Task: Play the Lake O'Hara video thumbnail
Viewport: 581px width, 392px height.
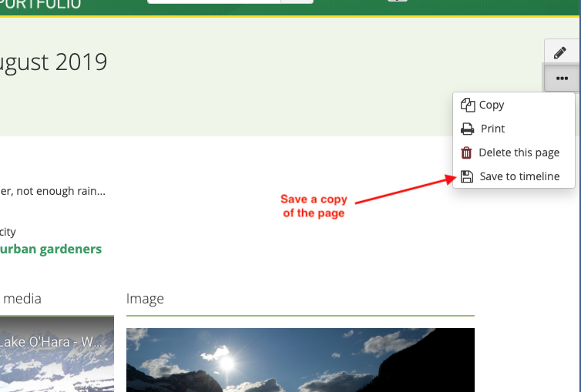Action: coord(57,354)
